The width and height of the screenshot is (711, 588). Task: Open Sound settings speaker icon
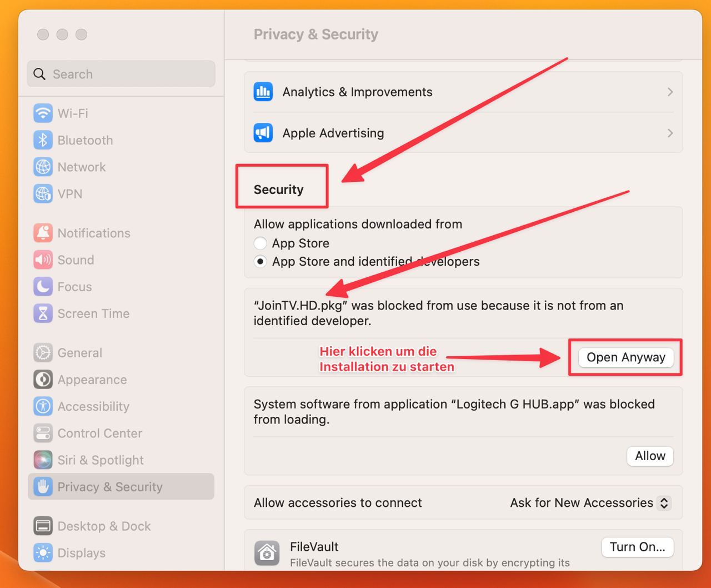(x=43, y=260)
